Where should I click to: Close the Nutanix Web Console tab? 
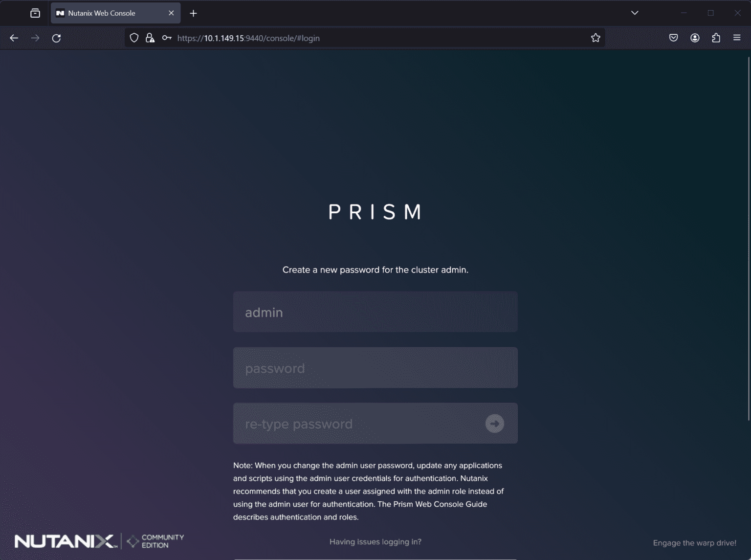tap(171, 13)
